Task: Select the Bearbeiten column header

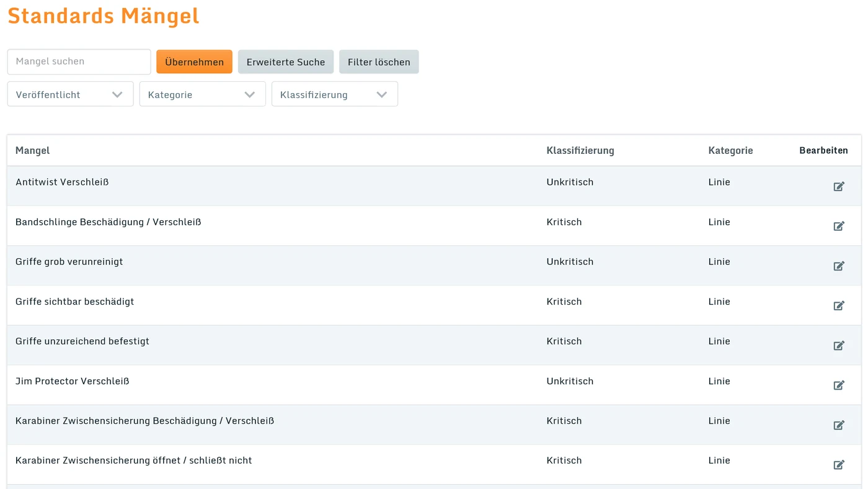Action: tap(823, 150)
